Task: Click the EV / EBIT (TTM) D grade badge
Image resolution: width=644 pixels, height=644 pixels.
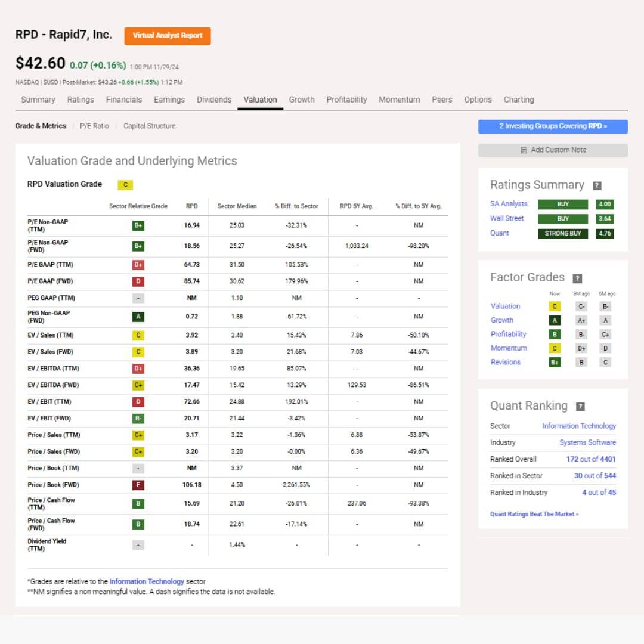Action: pos(138,402)
